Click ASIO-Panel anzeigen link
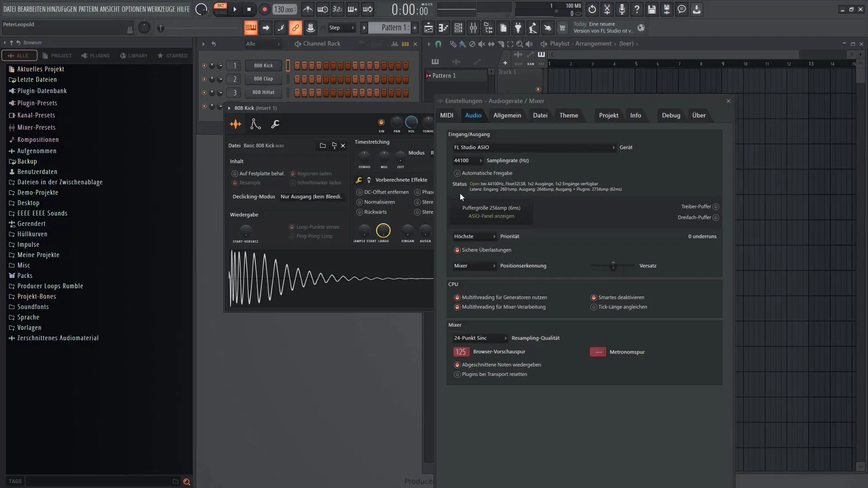The height and width of the screenshot is (488, 868). [491, 216]
